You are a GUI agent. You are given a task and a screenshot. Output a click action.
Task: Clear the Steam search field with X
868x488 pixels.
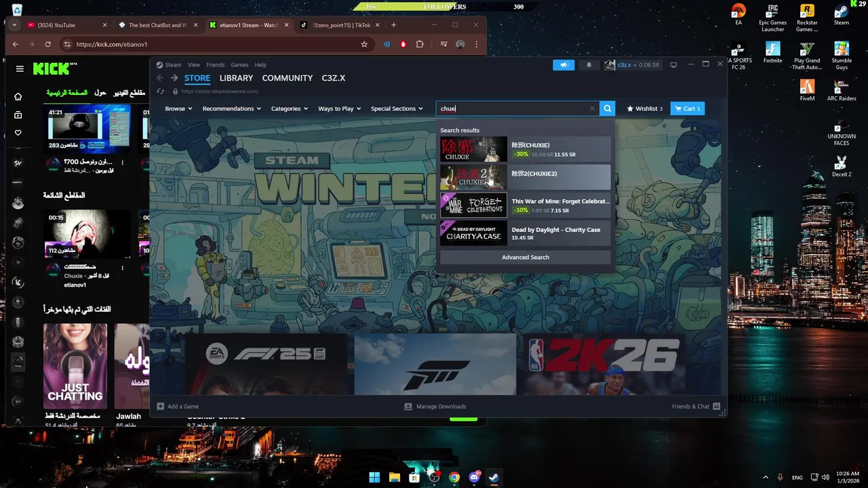[x=592, y=108]
